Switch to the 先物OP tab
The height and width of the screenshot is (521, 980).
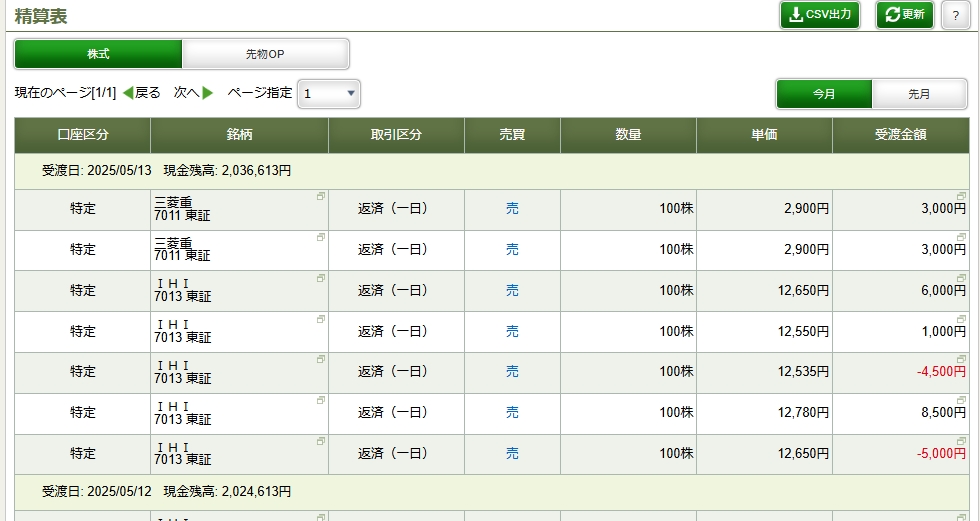pos(265,54)
